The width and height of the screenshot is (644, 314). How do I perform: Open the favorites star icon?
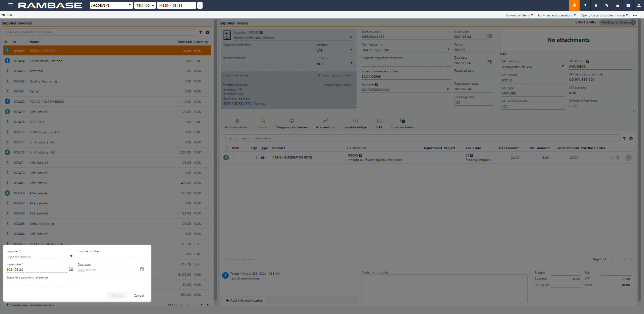(596, 5)
